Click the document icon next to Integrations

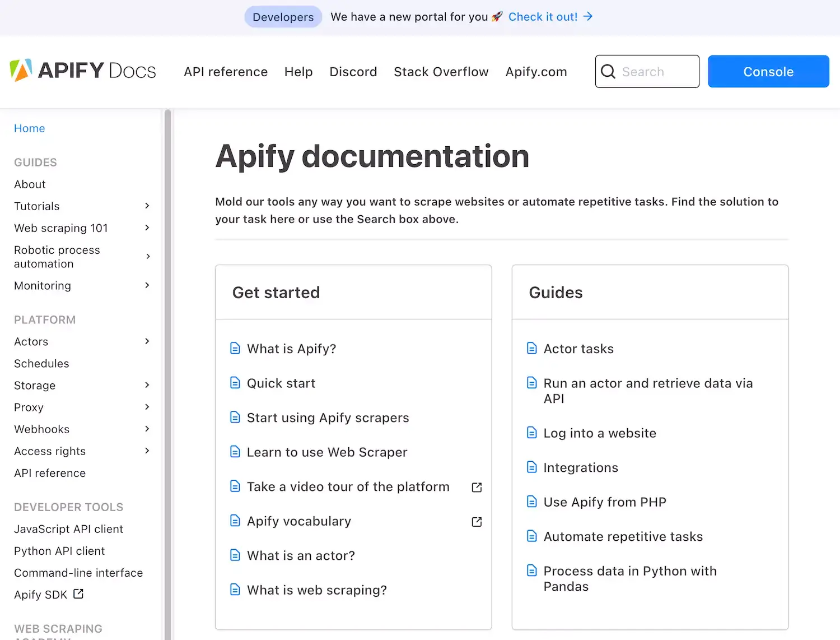(531, 466)
